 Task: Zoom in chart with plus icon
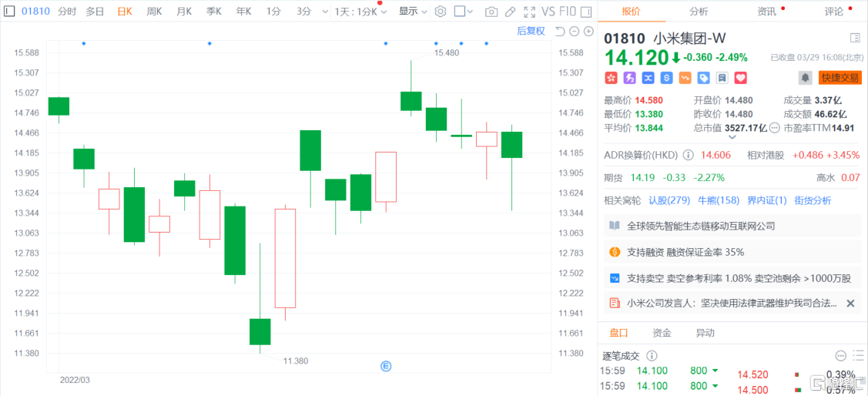[588, 32]
